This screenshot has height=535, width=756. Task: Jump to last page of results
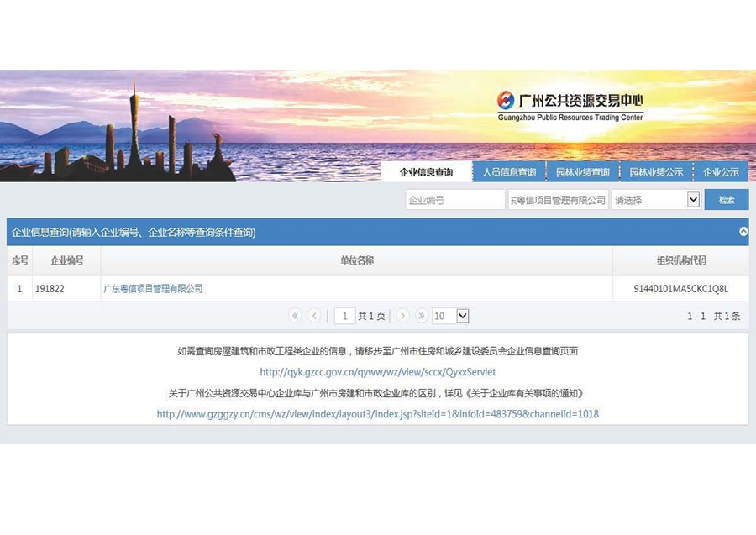[422, 316]
